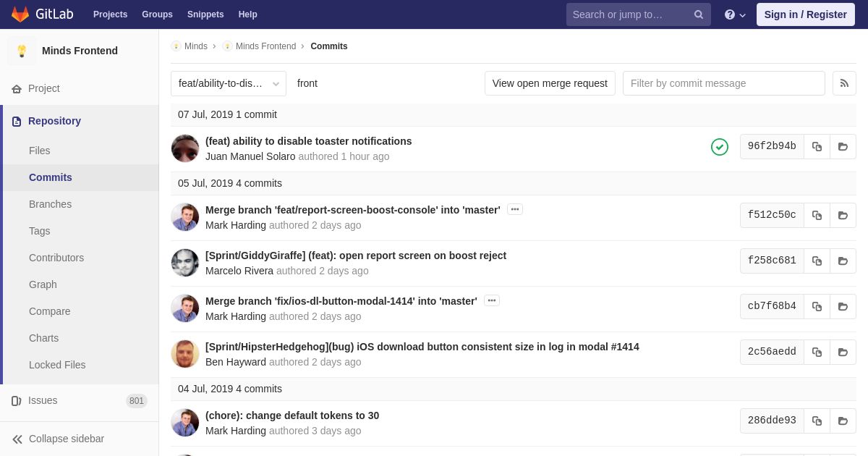The height and width of the screenshot is (456, 868).
Task: Open the Groups menu in navbar
Action: click(157, 14)
